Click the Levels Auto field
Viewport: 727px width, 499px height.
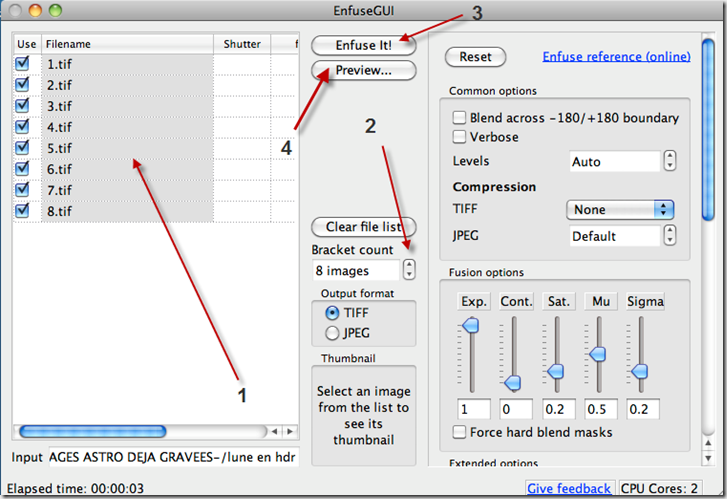pos(615,161)
